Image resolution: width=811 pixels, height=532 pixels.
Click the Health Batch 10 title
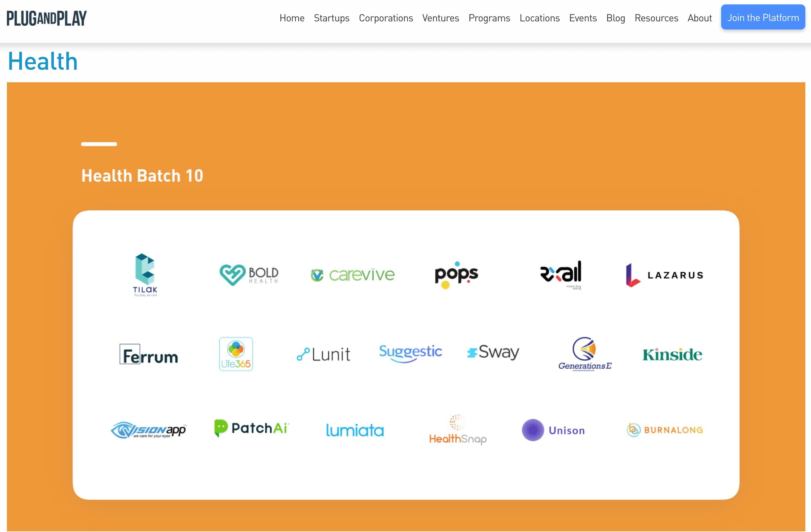click(x=142, y=176)
